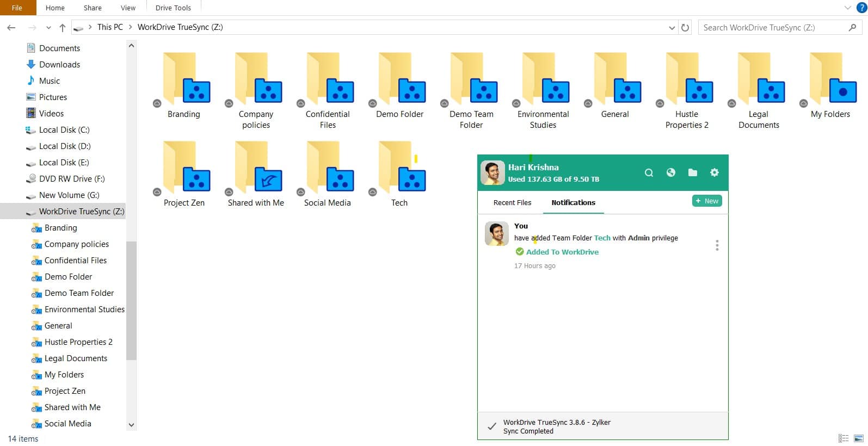Open the Shared with Me folder icon
Screen dimensions: 868x446
256,168
